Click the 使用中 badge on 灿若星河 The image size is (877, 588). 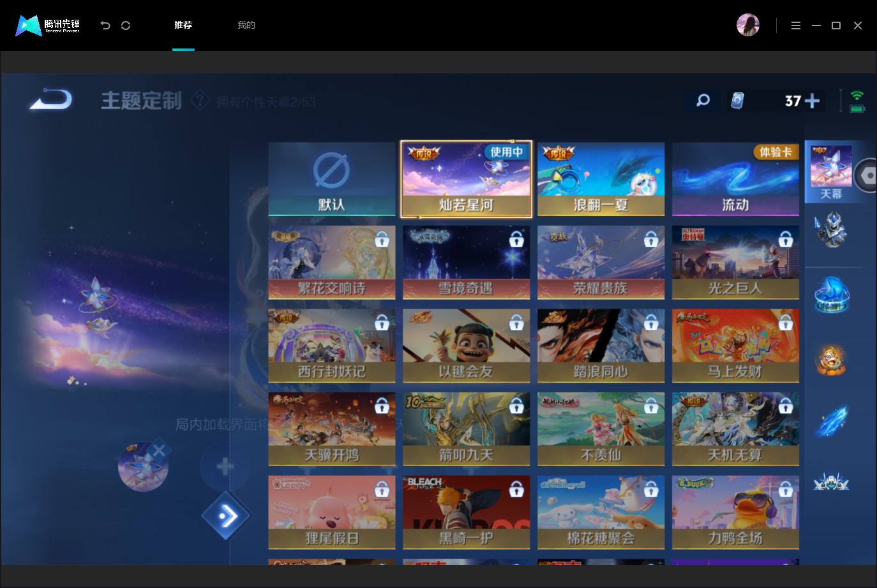[507, 152]
